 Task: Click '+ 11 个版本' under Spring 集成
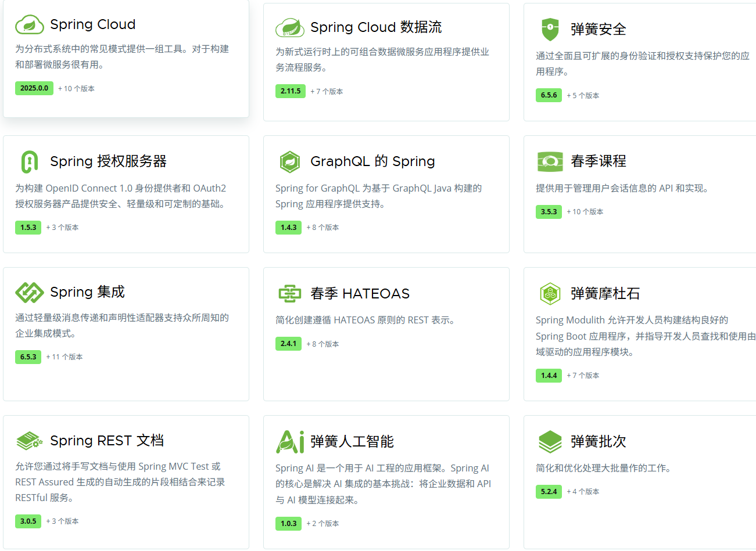[65, 357]
